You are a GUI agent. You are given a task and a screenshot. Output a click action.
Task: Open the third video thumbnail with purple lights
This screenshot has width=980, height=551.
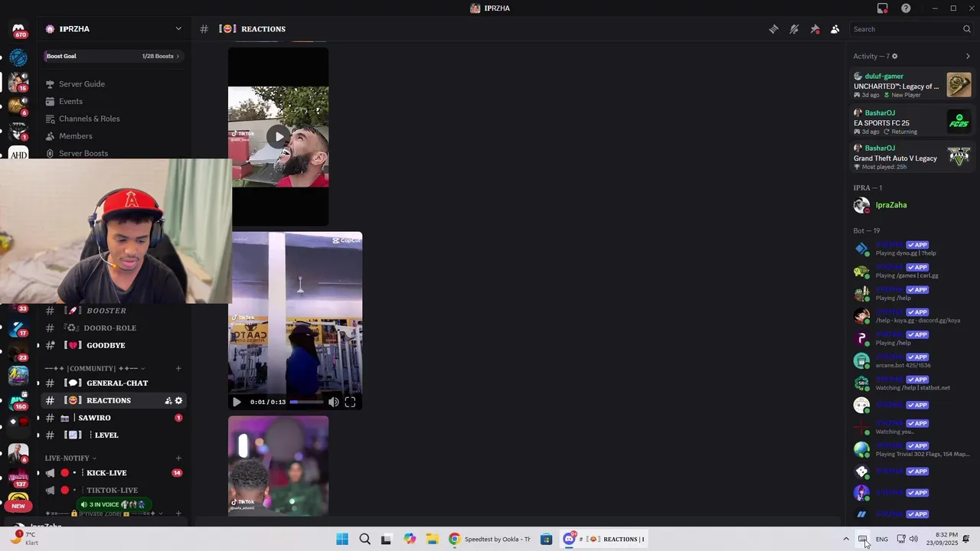pyautogui.click(x=279, y=465)
